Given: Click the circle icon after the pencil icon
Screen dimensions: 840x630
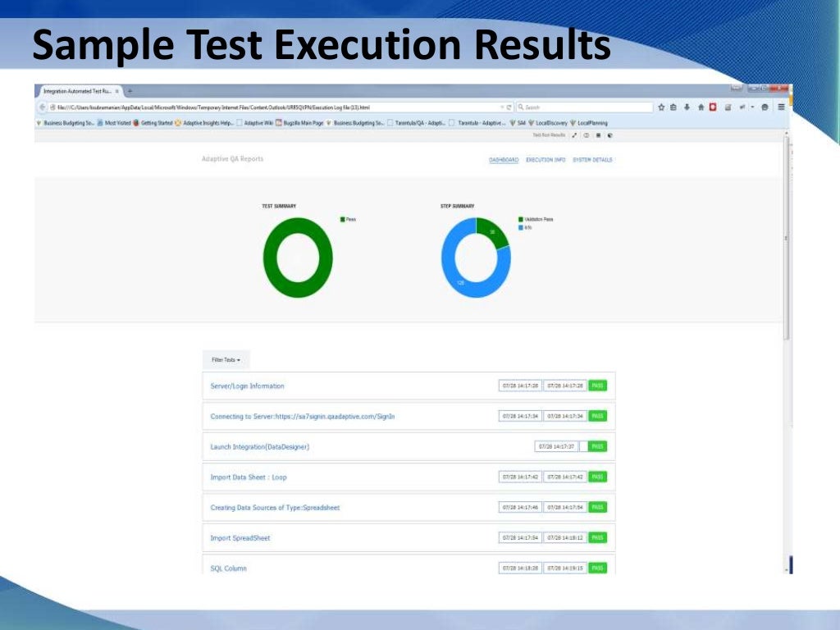Looking at the screenshot, I should (586, 135).
